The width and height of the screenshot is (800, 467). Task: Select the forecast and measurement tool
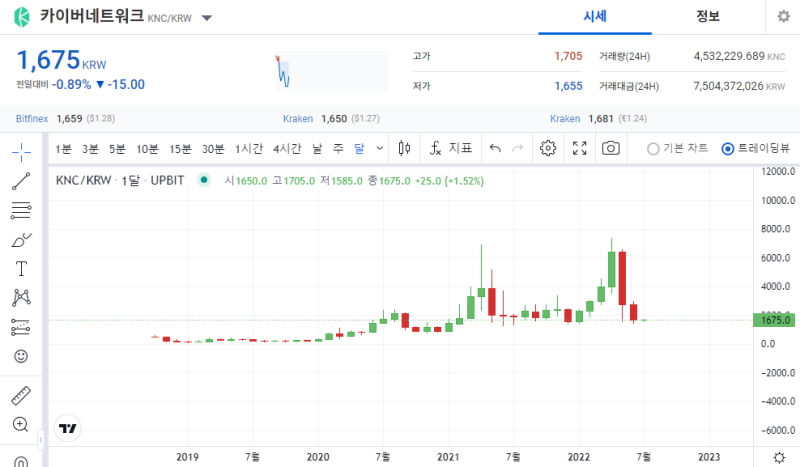click(x=21, y=327)
